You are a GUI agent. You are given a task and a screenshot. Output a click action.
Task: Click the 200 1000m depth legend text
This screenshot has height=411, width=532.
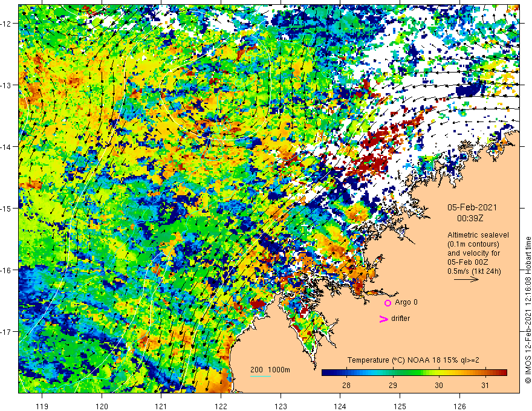click(270, 370)
